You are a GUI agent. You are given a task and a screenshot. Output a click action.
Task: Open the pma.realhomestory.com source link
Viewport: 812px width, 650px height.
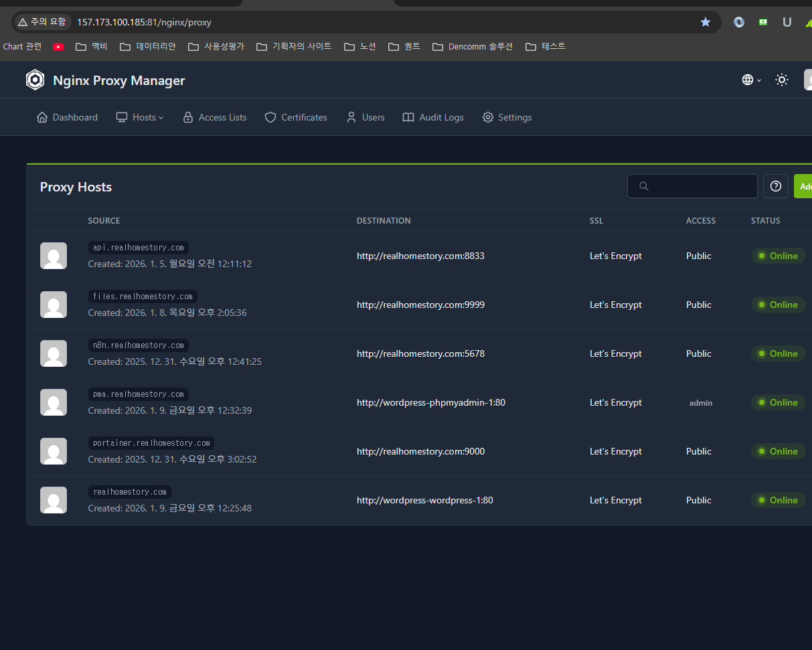[139, 394]
